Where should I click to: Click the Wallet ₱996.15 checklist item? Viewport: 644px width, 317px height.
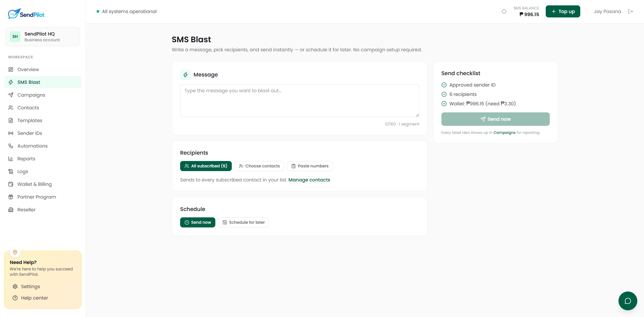tap(479, 104)
